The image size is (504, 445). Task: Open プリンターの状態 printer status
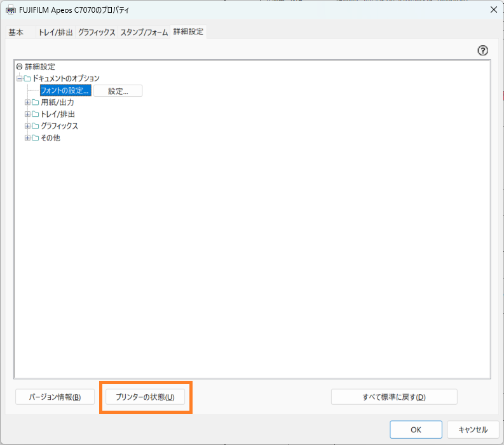(x=145, y=397)
